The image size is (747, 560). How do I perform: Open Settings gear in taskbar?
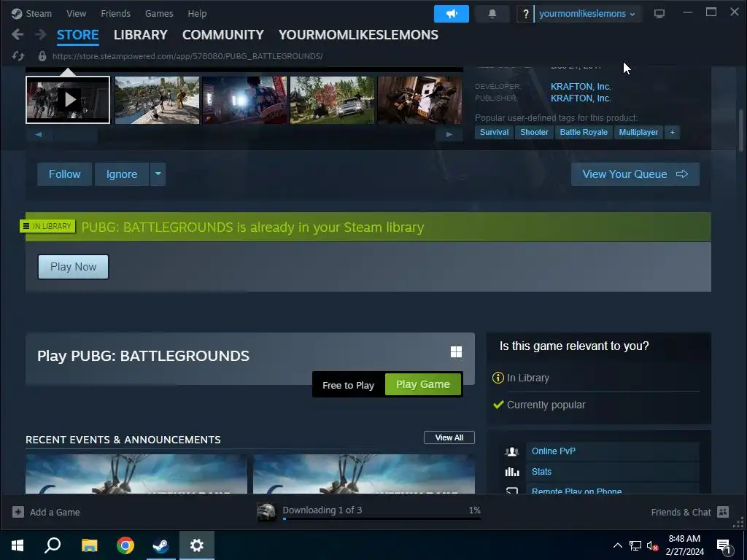[197, 545]
